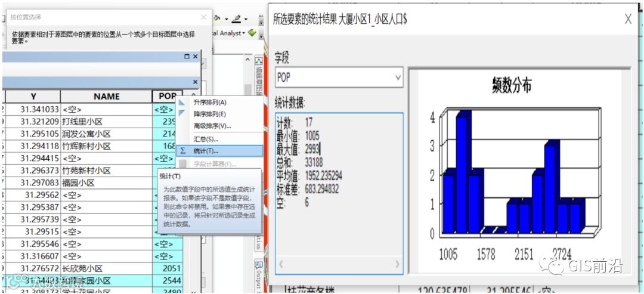Image resolution: width=644 pixels, height=294 pixels.
Task: Click the Y value 31.29562 cell
Action: 33,195
